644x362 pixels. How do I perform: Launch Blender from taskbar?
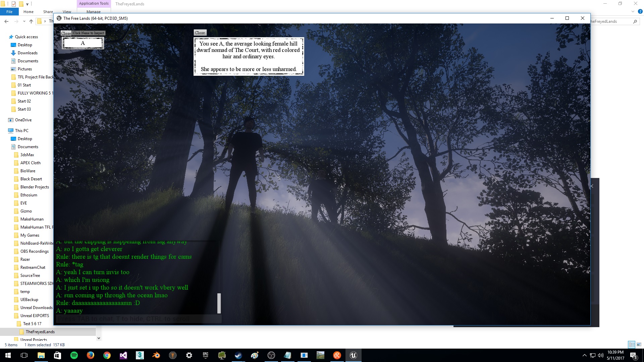tap(156, 355)
